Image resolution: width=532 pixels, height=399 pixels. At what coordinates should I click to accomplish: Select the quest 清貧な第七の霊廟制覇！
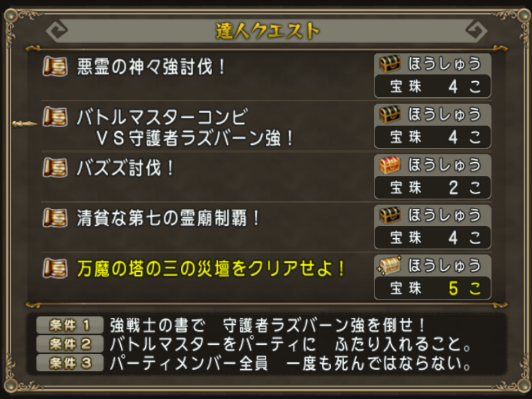click(169, 219)
